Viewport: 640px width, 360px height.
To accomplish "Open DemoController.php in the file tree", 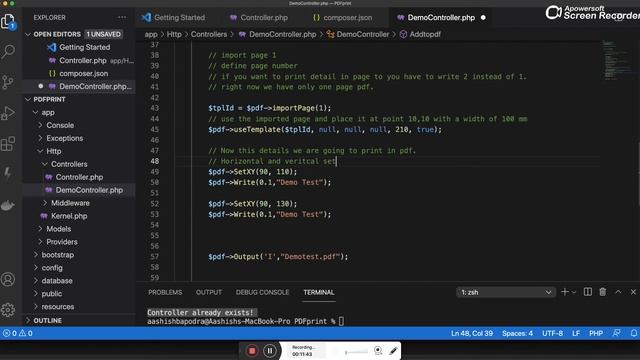I will click(x=89, y=190).
